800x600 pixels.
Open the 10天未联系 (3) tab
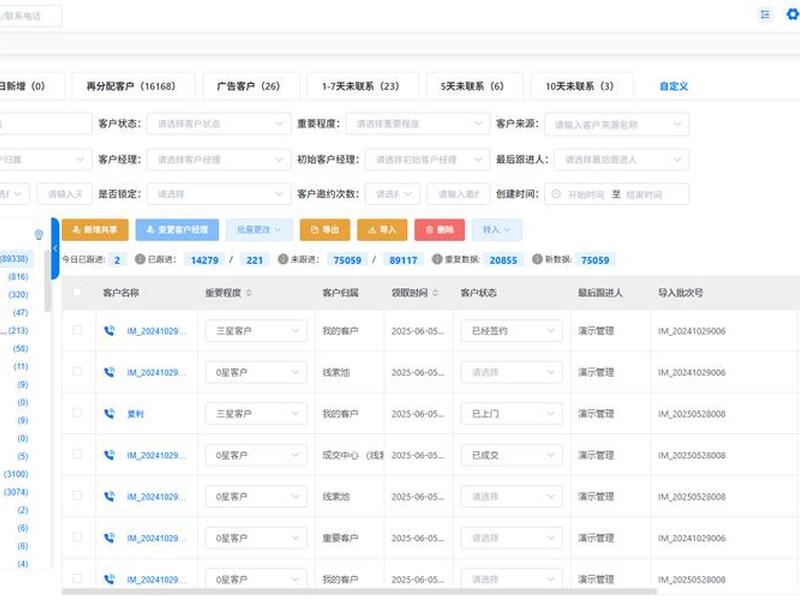581,86
